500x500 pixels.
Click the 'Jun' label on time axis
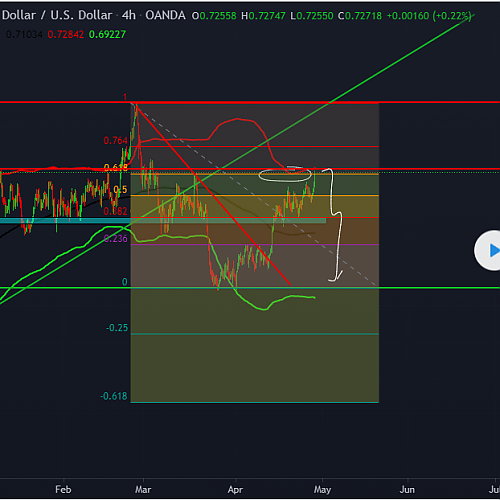(x=407, y=490)
